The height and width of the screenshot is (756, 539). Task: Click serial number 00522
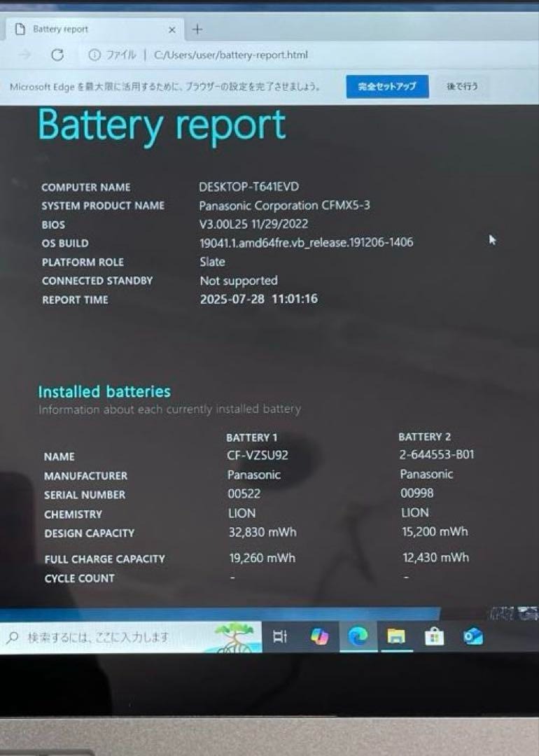tap(244, 493)
